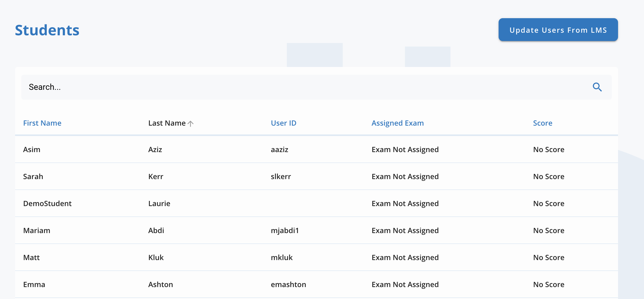Image resolution: width=644 pixels, height=299 pixels.
Task: Click the Update Users From LMS button
Action: tap(558, 30)
